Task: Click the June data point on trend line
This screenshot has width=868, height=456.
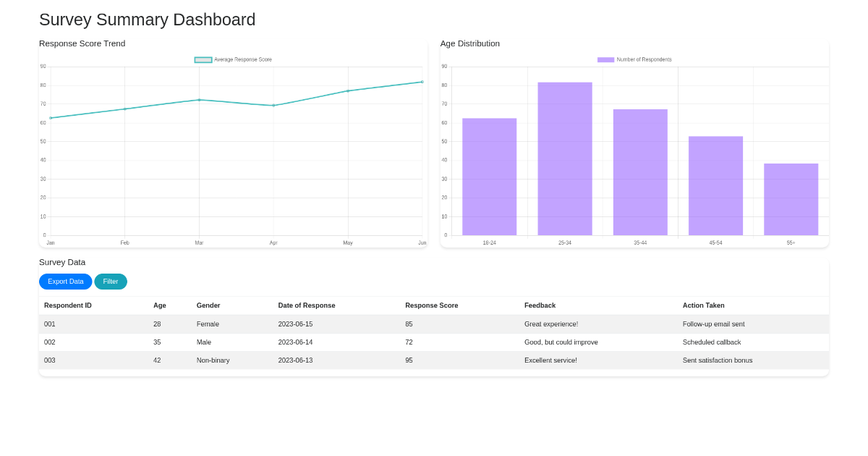Action: 422,82
